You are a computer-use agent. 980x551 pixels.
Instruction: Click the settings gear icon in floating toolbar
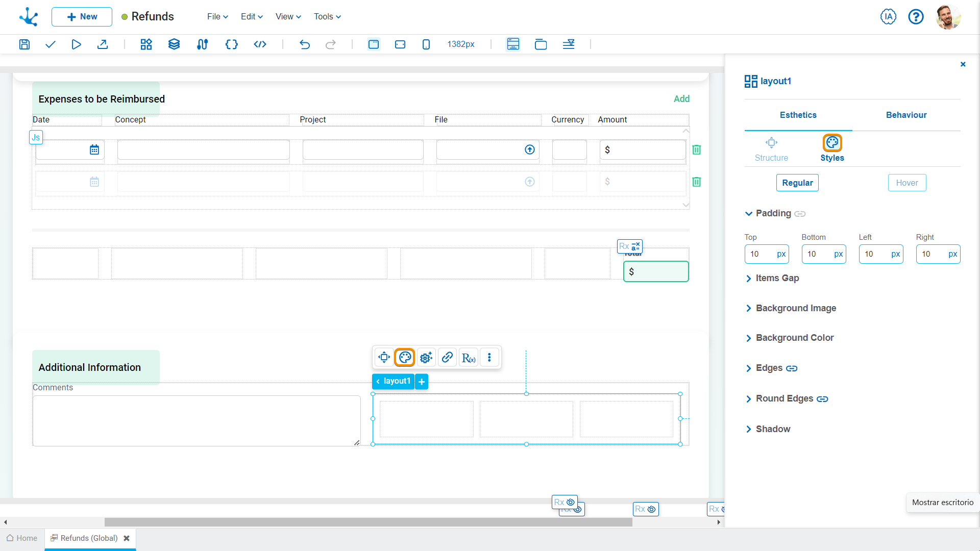click(x=426, y=357)
